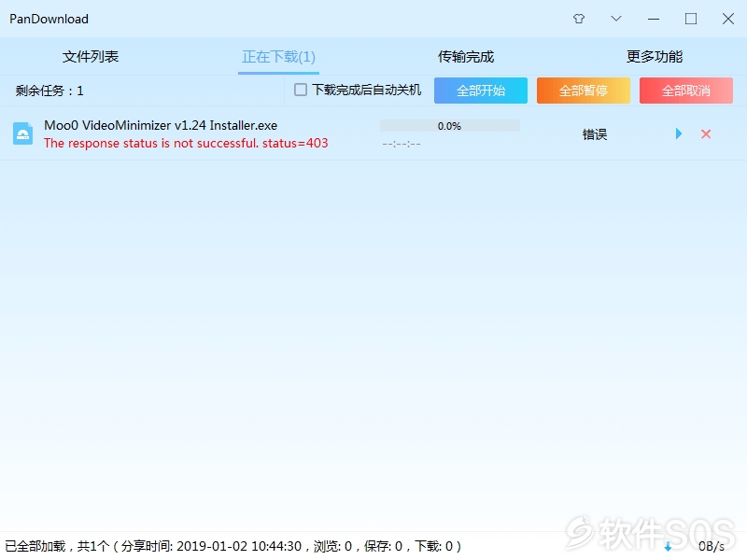This screenshot has height=560, width=747.
Task: Click the 剩余任务：1 label
Action: [49, 91]
